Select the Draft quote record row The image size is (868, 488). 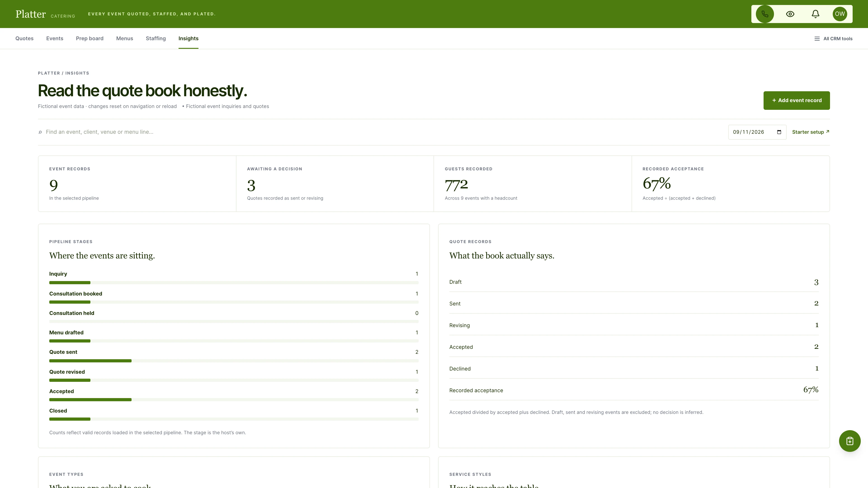click(634, 282)
